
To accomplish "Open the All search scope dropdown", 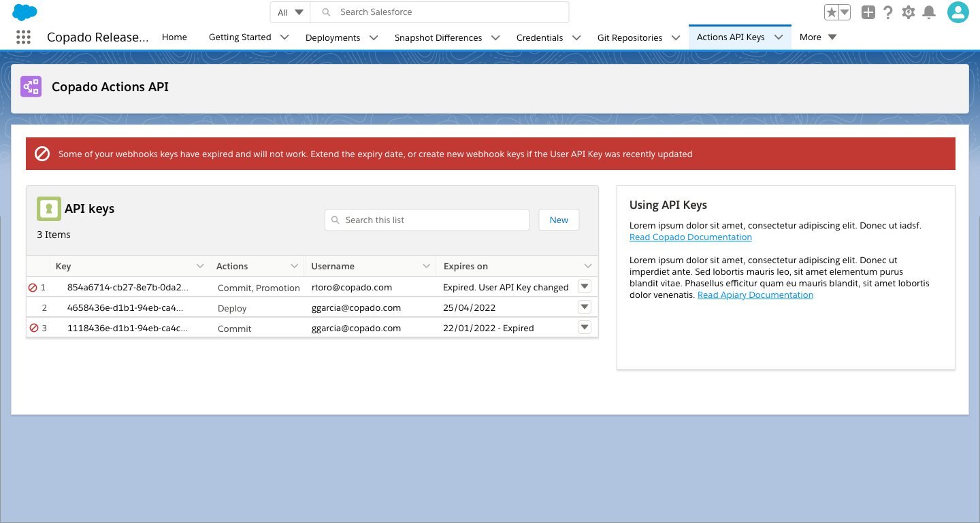I will (x=291, y=12).
